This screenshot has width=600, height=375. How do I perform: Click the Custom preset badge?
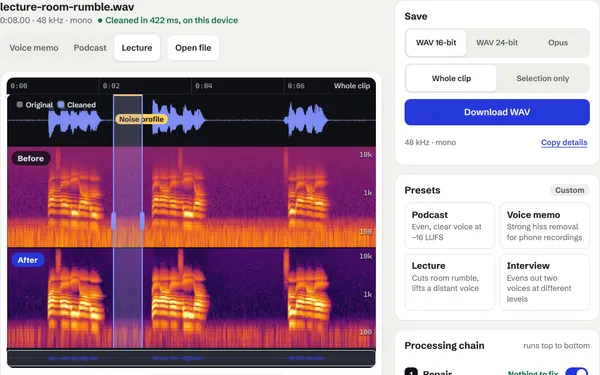569,190
